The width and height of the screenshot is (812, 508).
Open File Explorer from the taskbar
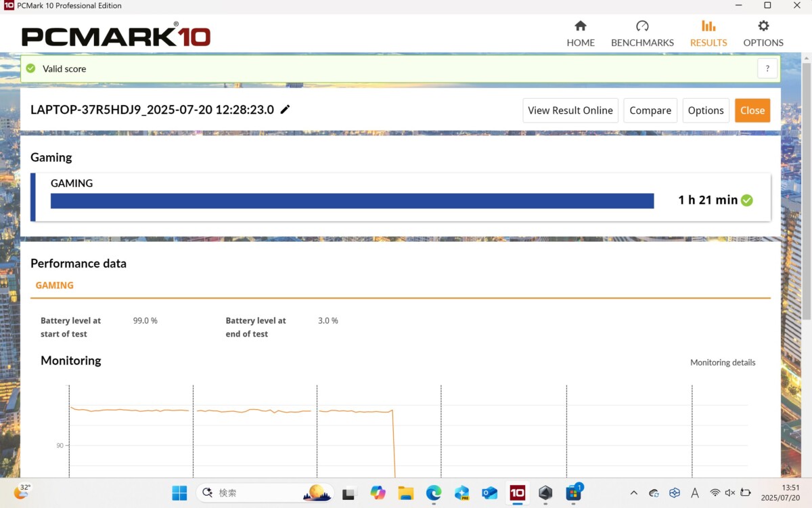[x=406, y=493]
